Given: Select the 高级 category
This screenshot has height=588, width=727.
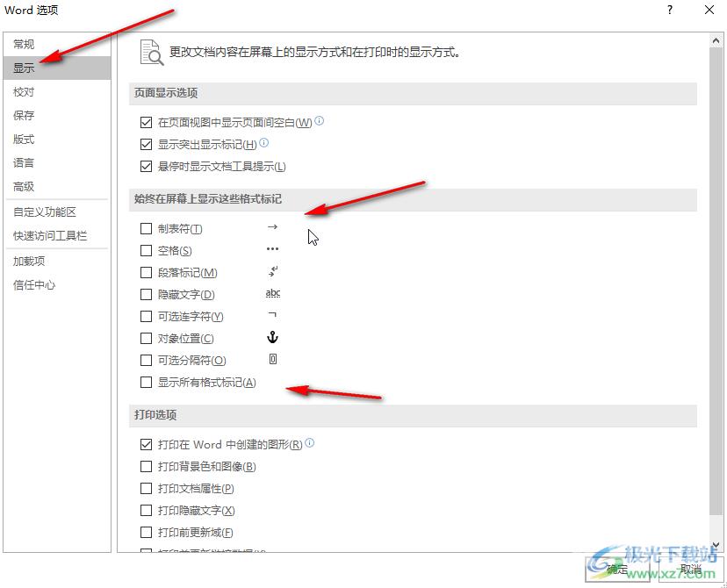Looking at the screenshot, I should coord(56,186).
